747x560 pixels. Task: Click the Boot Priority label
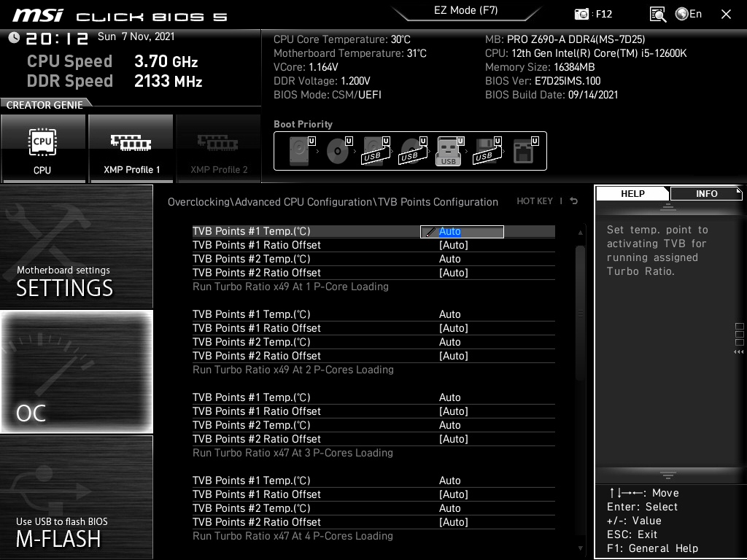click(303, 124)
